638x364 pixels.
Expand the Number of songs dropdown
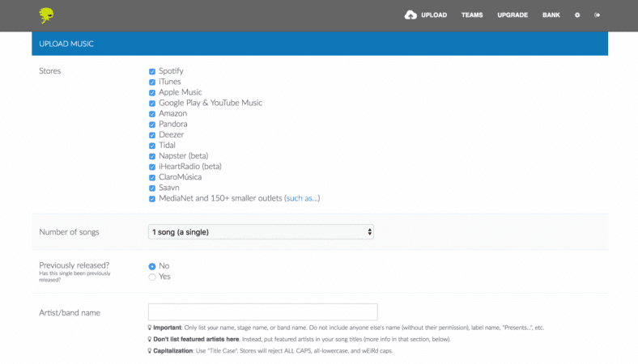(261, 232)
